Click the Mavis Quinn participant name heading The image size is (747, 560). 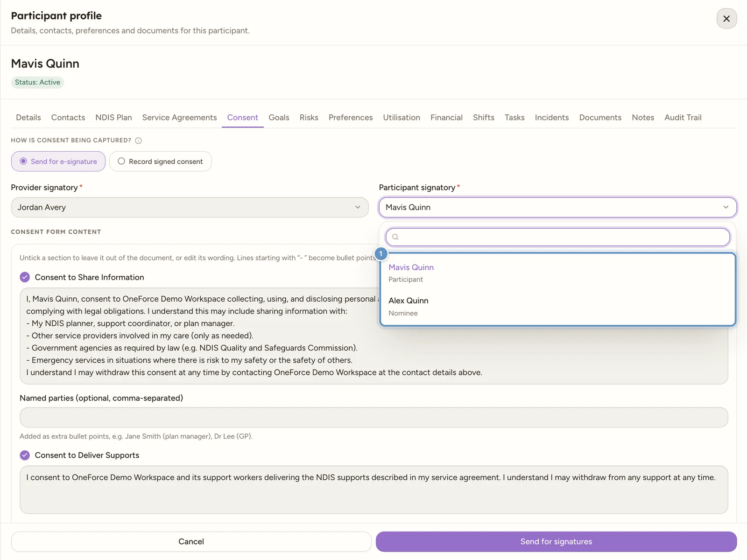point(45,63)
